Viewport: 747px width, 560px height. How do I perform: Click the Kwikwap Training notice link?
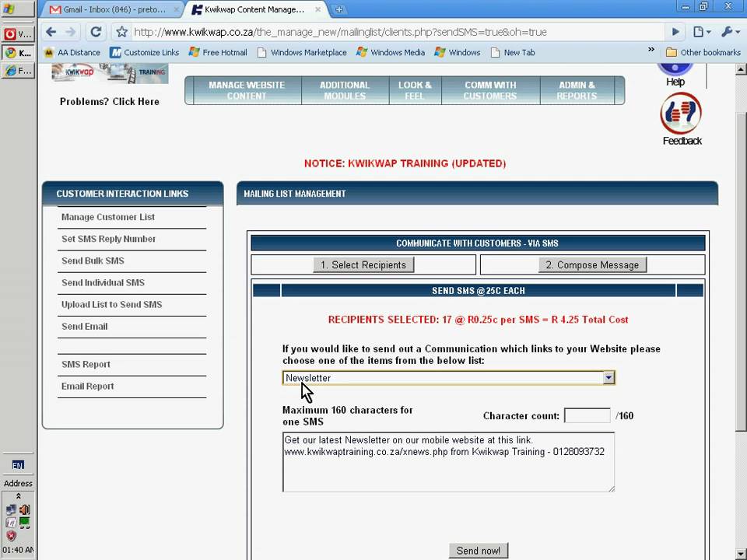pos(405,163)
